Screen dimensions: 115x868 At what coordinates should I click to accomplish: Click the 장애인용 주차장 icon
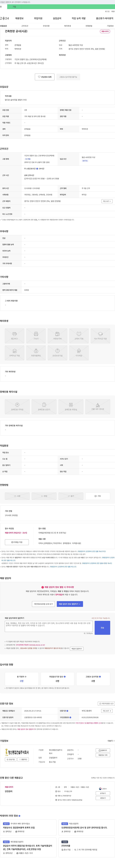(x=17, y=407)
